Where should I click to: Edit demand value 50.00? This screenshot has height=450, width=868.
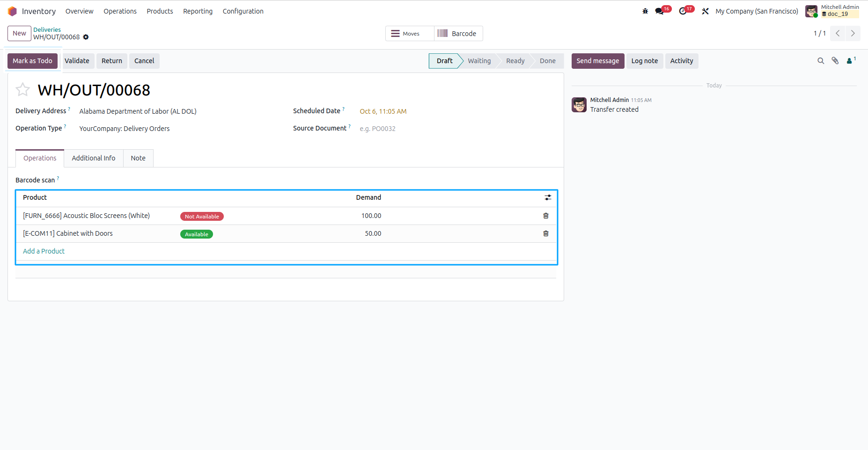[373, 233]
